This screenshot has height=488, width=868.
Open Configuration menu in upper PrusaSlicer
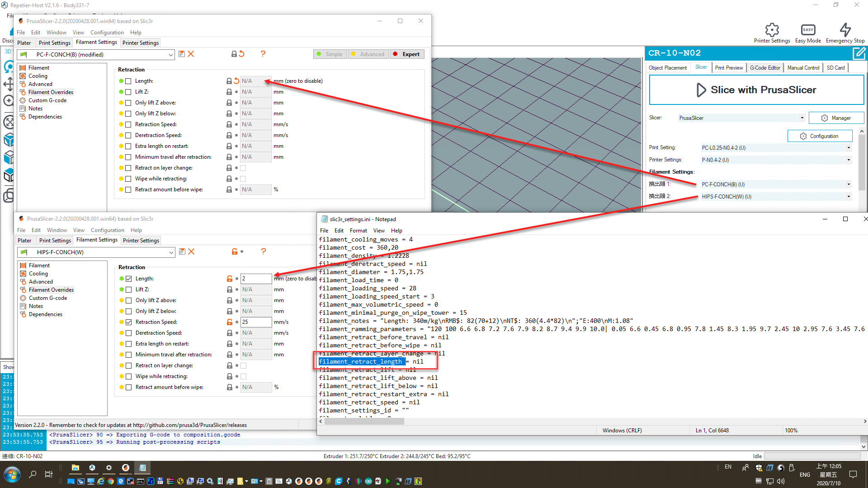(107, 33)
